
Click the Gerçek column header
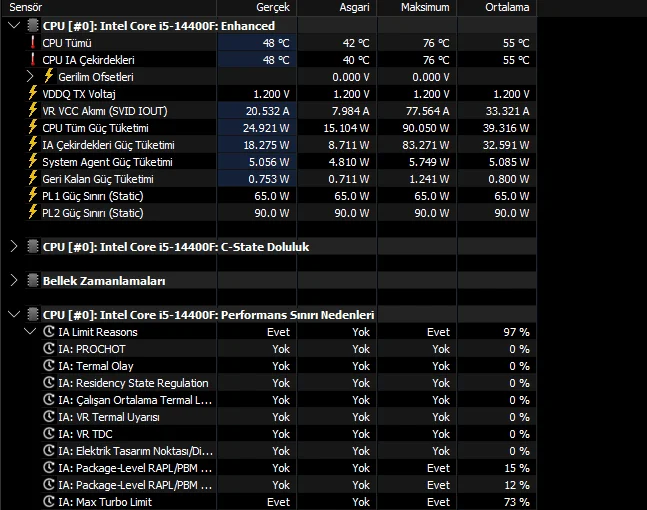[x=273, y=7]
